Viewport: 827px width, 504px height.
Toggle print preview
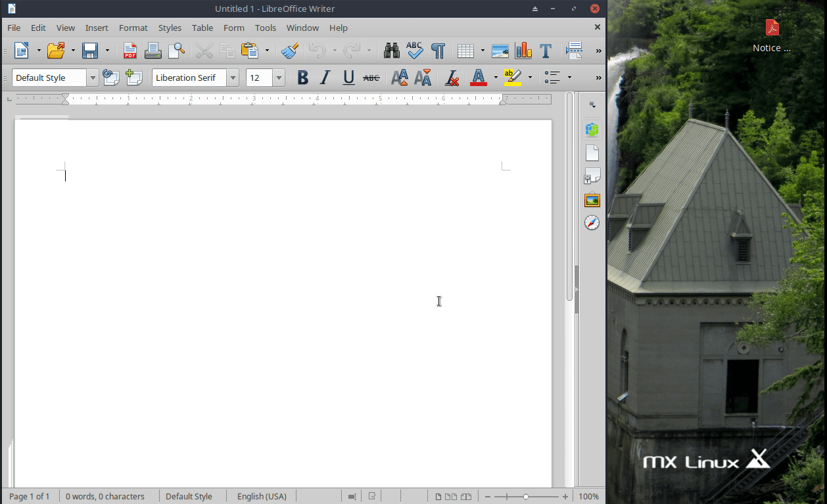[x=176, y=51]
